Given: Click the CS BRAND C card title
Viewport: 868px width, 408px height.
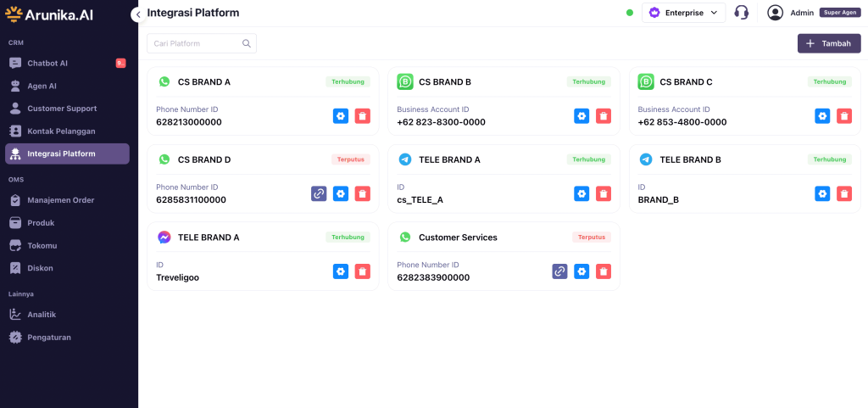Looking at the screenshot, I should tap(686, 82).
